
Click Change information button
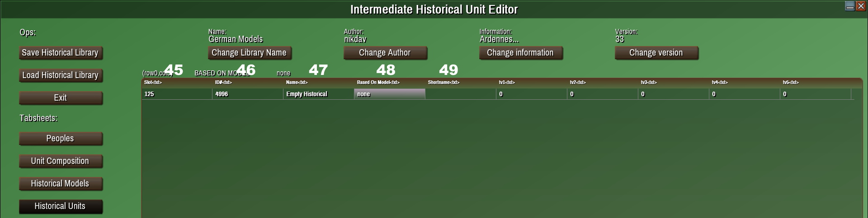click(520, 53)
